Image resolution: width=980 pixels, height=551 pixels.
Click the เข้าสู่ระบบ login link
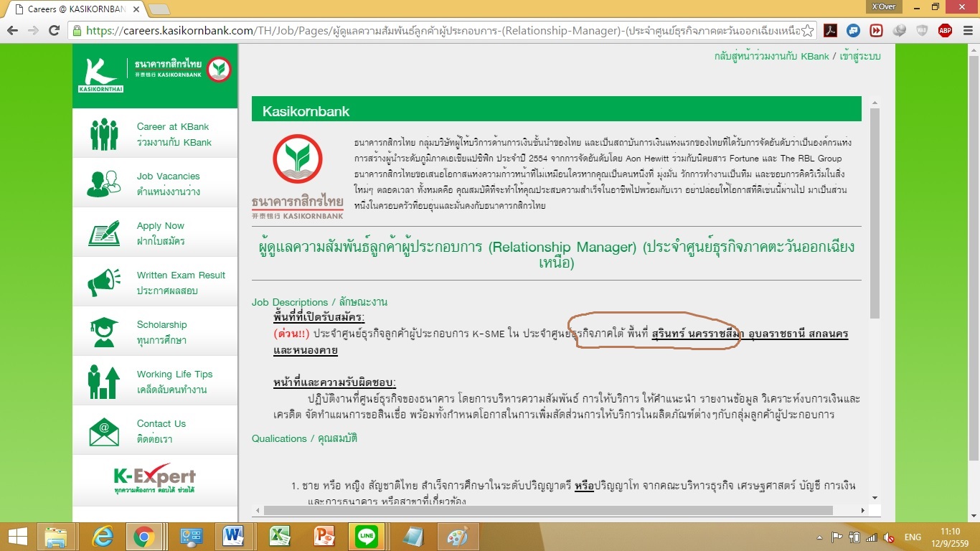(x=859, y=56)
